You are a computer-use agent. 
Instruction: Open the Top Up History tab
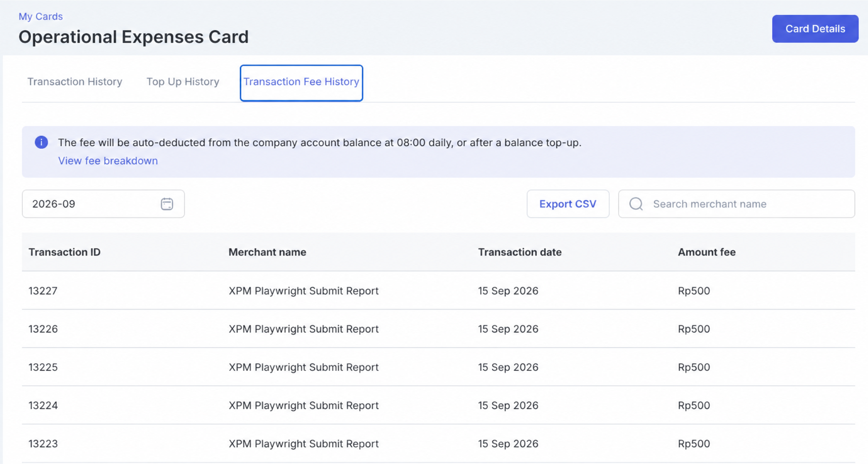183,81
